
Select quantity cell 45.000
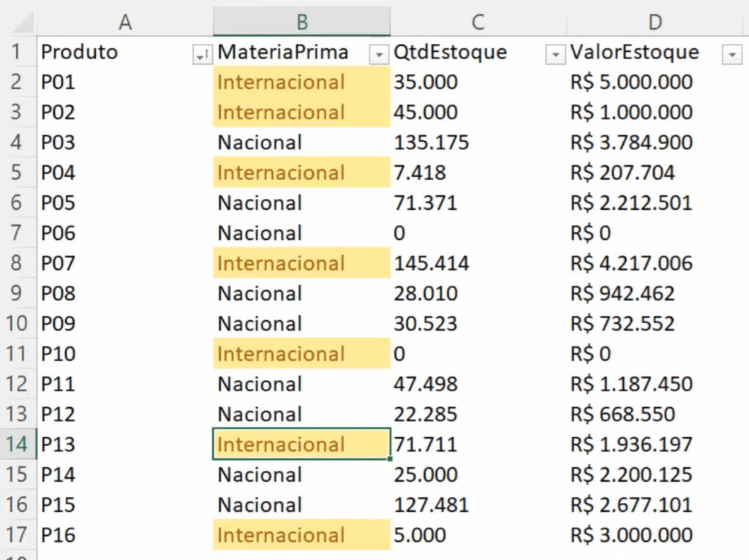pos(478,112)
